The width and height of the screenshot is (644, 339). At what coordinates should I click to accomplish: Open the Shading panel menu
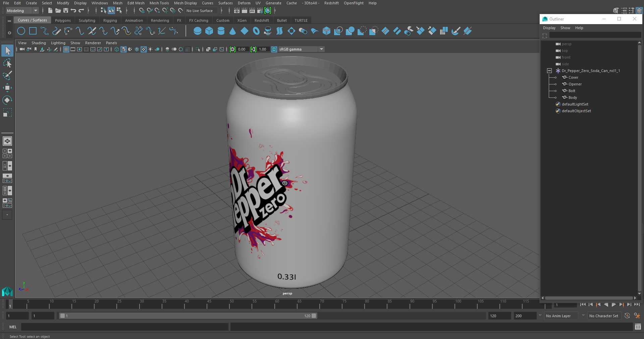[x=39, y=43]
